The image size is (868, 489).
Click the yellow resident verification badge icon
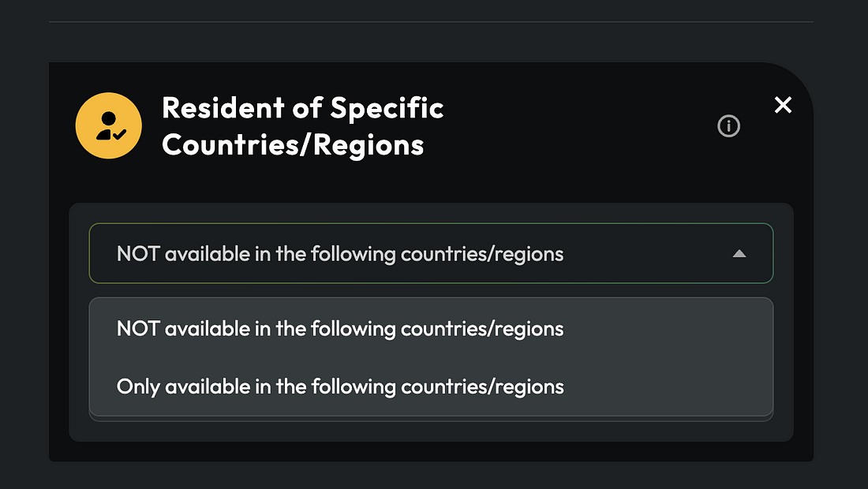[108, 125]
